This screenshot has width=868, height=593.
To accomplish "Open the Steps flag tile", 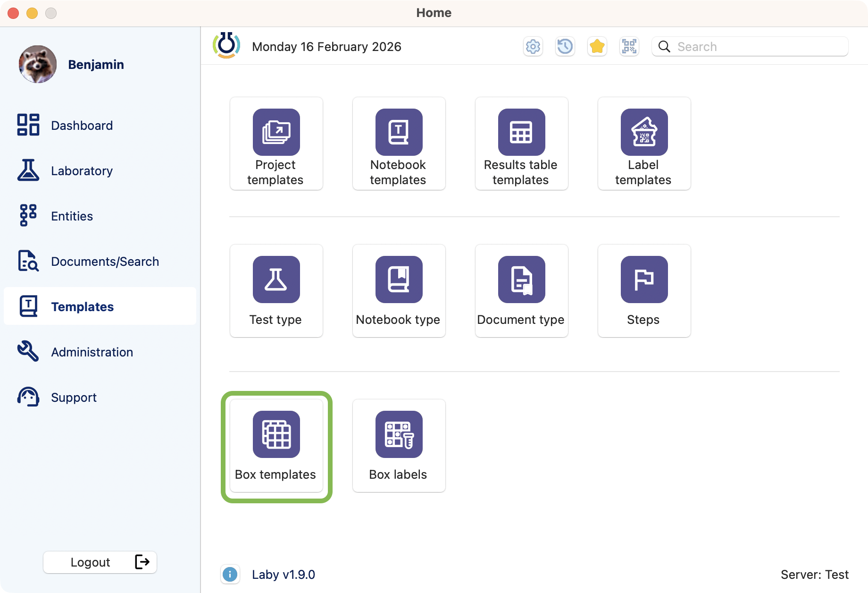I will (644, 291).
